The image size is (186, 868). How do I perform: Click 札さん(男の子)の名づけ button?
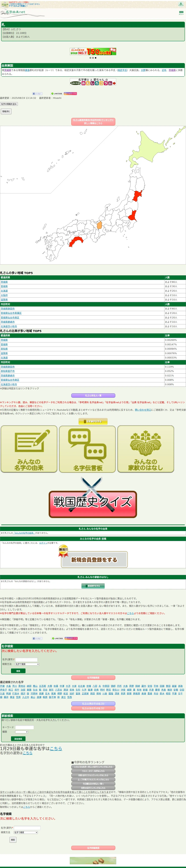[93, 704]
